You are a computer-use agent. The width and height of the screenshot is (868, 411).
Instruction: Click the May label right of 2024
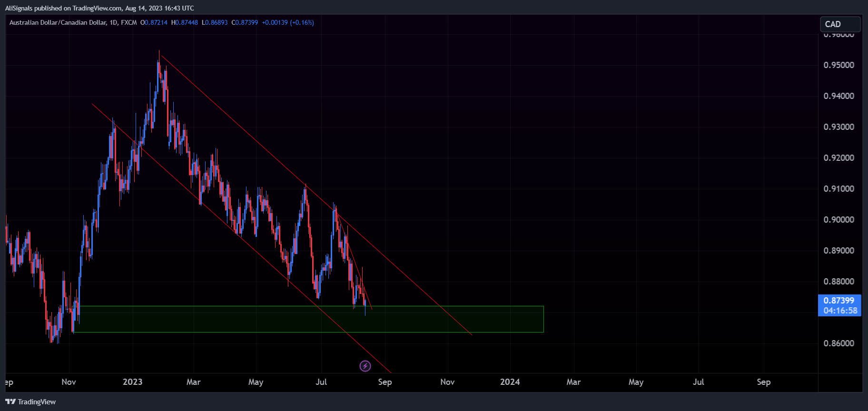pos(636,382)
